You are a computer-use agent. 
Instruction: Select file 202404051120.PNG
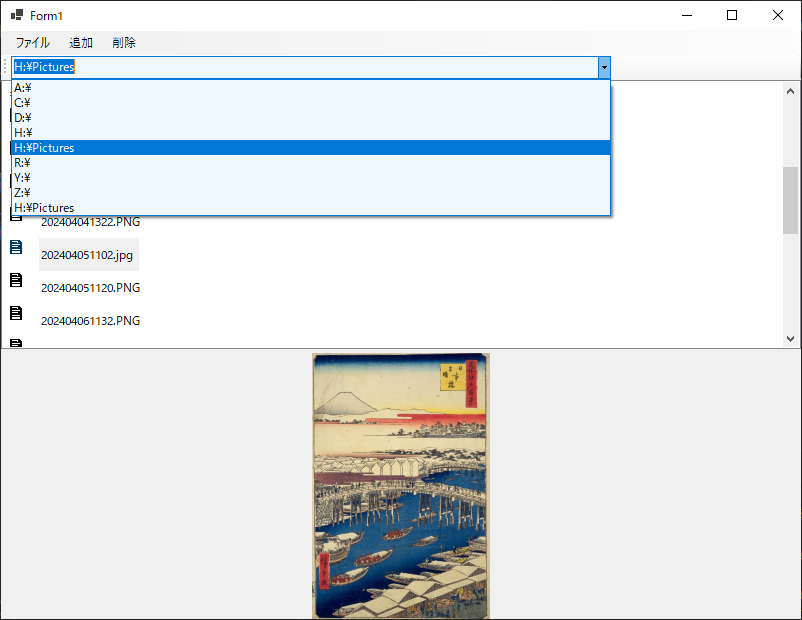coord(91,288)
